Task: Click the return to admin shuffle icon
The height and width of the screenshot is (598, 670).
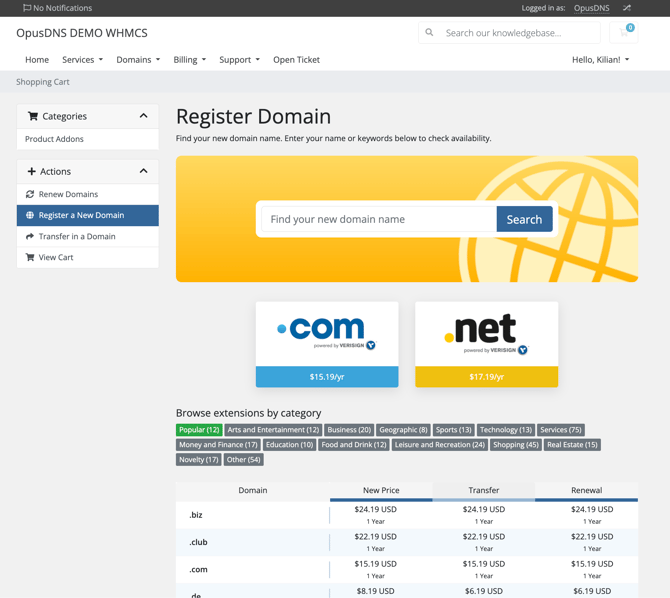Action: coord(626,8)
